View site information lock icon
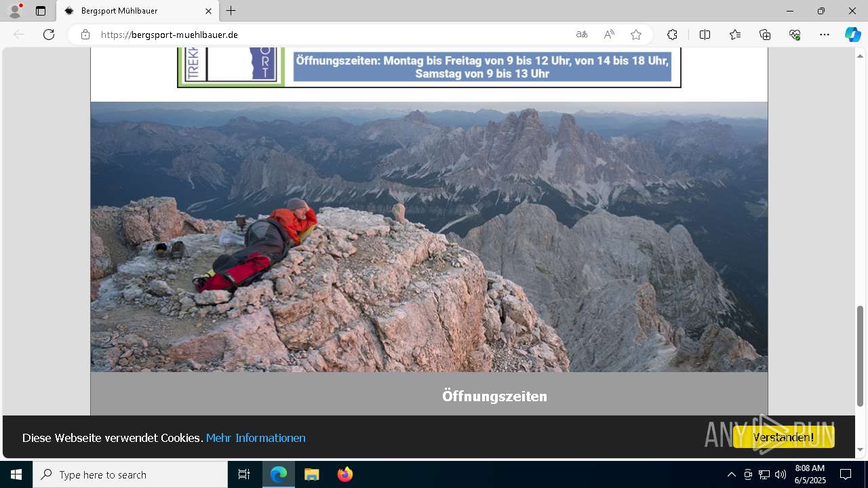This screenshot has width=868, height=488. coord(85,35)
